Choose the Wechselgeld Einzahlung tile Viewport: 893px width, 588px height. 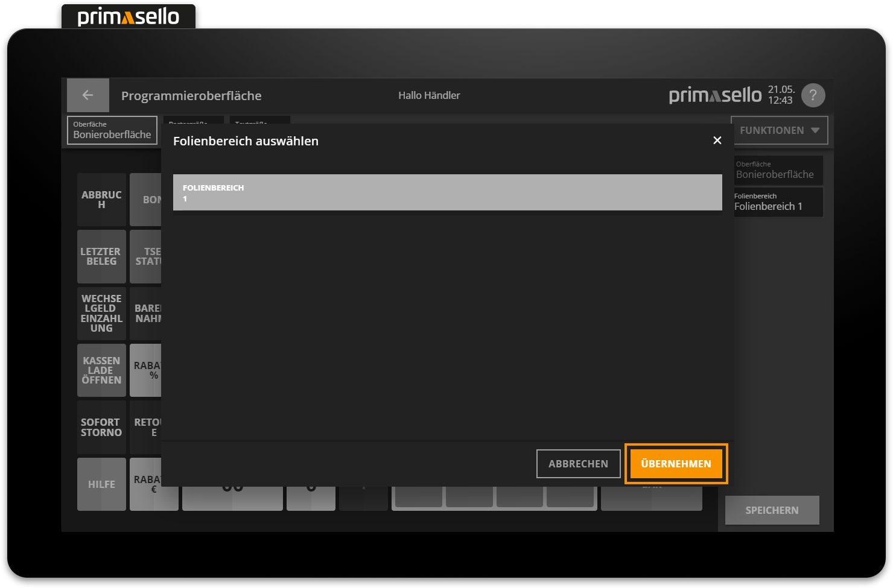coord(101,314)
